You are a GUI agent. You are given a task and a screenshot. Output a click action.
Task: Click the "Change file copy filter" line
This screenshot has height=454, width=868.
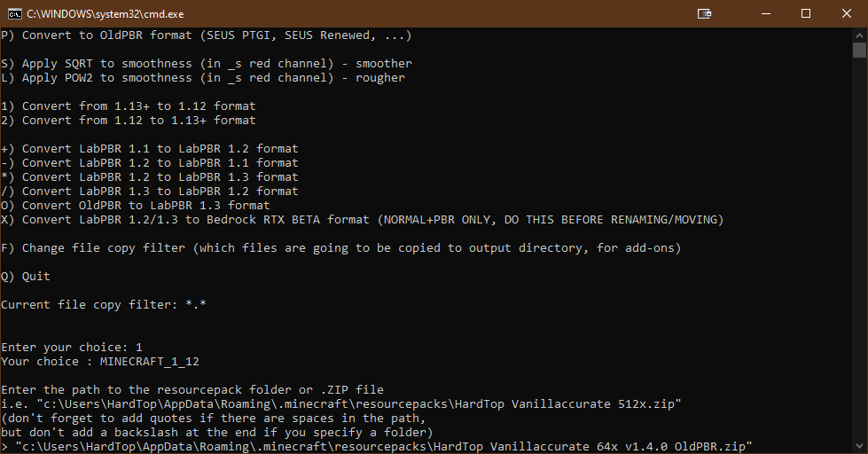pyautogui.click(x=340, y=247)
